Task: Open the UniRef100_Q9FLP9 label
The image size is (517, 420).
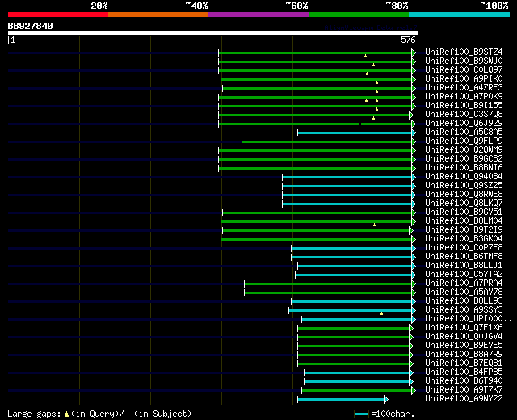Action: 464,141
